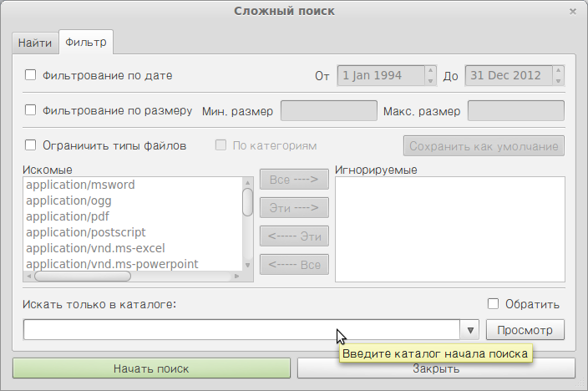Focus the search catalog path field
This screenshot has width=588, height=391.
(x=242, y=330)
